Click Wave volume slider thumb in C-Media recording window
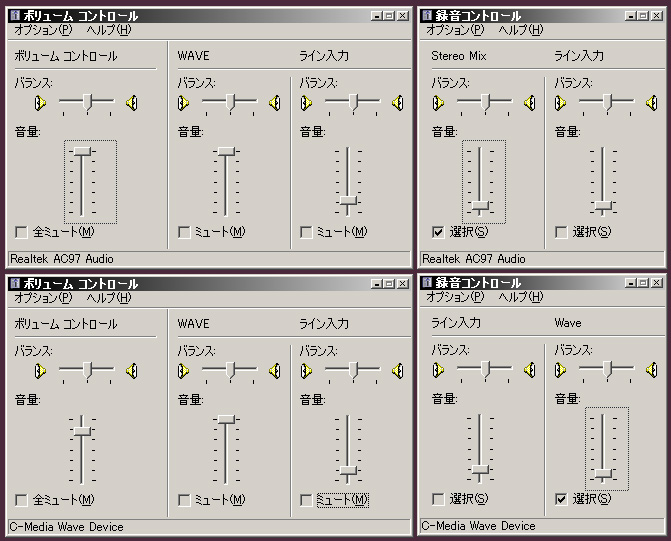The image size is (671, 541). coord(603,472)
